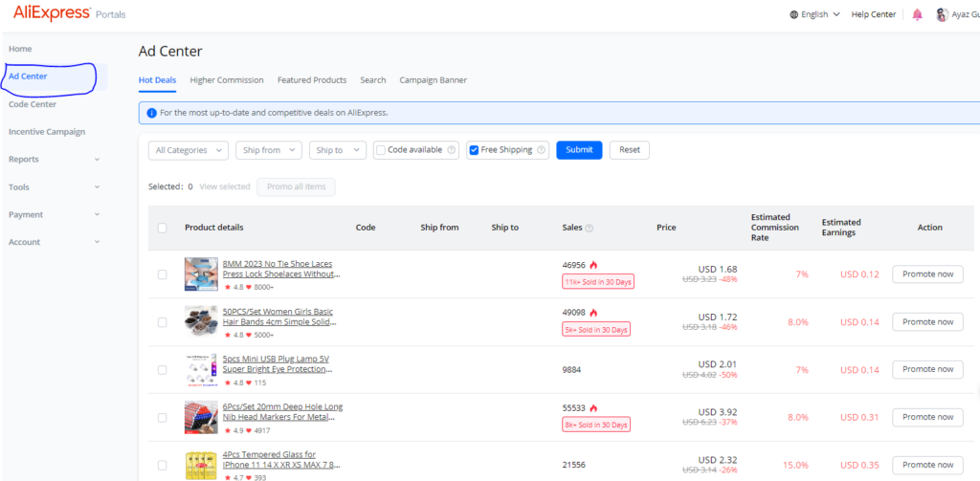
Task: Uncheck the Free Shipping checkbox
Action: pos(475,150)
